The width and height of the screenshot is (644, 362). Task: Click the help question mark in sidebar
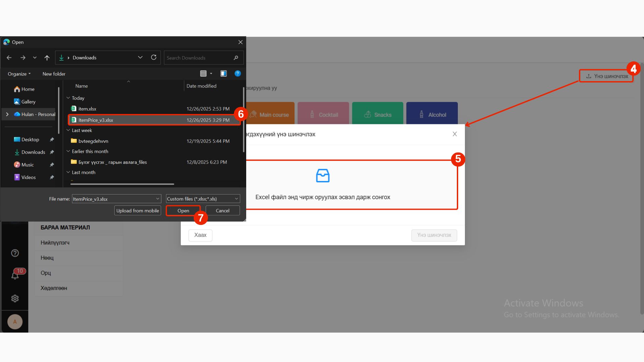15,253
